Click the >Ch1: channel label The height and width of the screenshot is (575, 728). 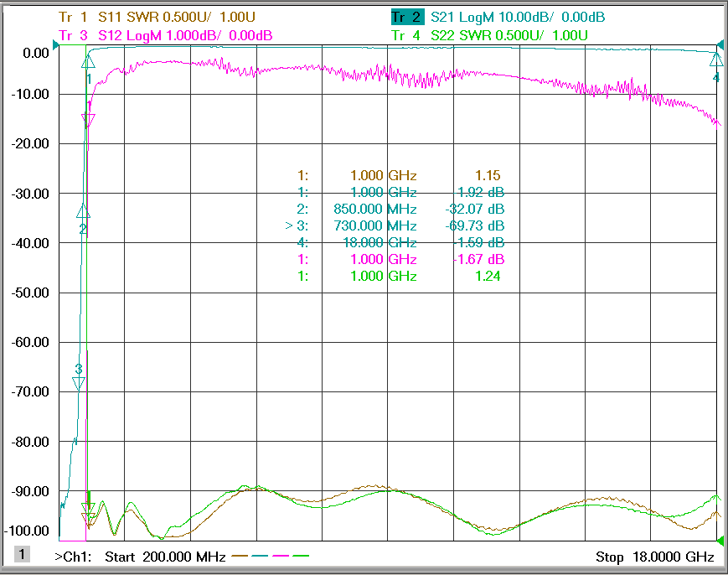(x=73, y=557)
